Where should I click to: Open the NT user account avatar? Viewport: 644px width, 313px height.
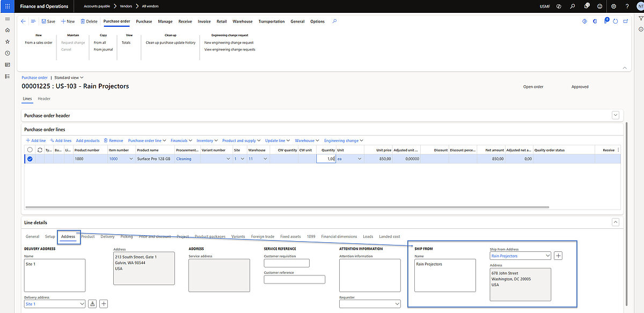pyautogui.click(x=640, y=6)
